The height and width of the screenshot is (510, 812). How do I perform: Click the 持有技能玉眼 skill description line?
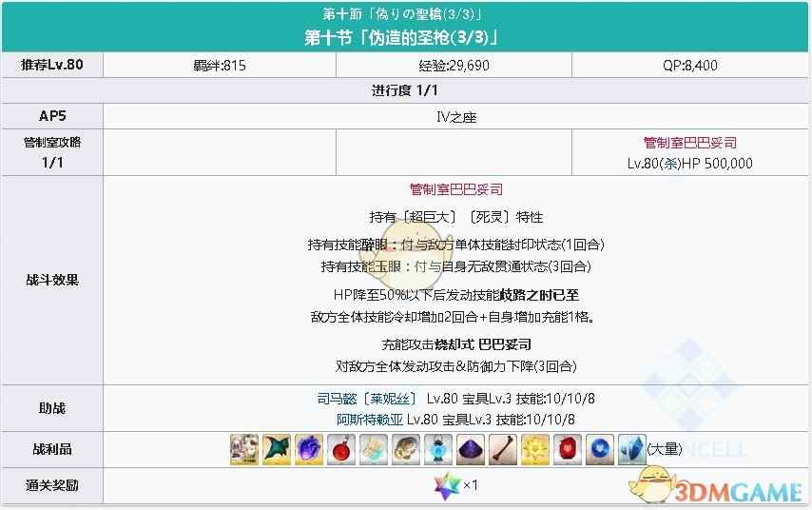pyautogui.click(x=455, y=266)
